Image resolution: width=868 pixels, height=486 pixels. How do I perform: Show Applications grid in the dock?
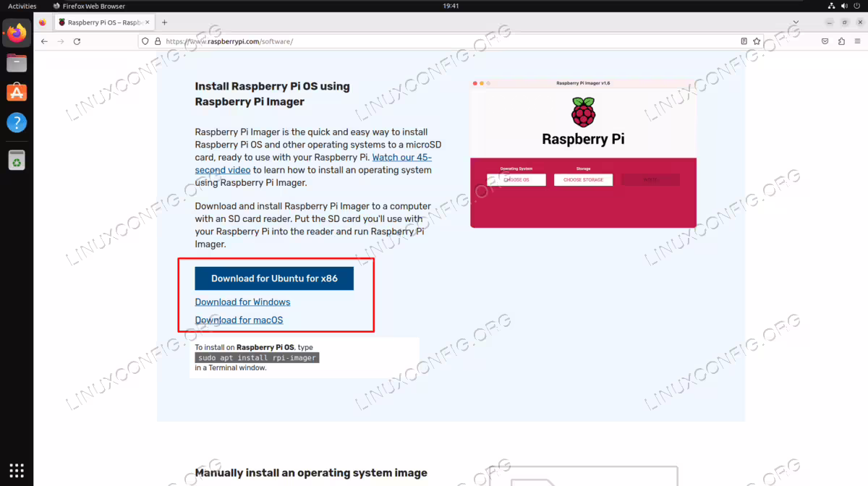(17, 469)
